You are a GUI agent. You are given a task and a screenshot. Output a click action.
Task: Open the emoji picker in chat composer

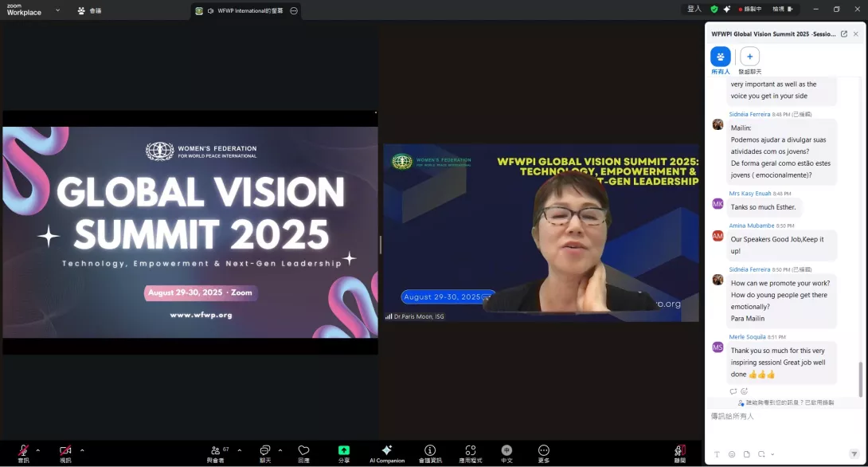732,454
